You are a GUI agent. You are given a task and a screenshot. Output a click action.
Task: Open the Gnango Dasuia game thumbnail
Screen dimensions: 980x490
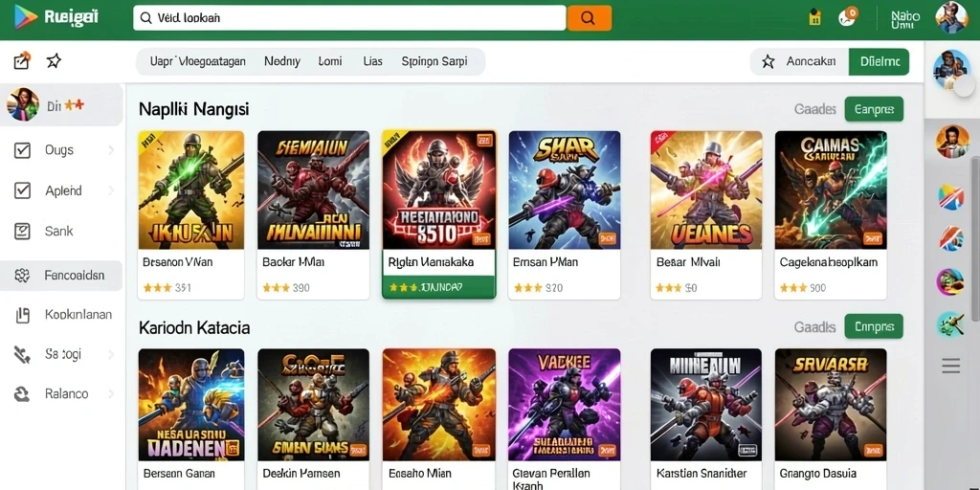tap(831, 405)
